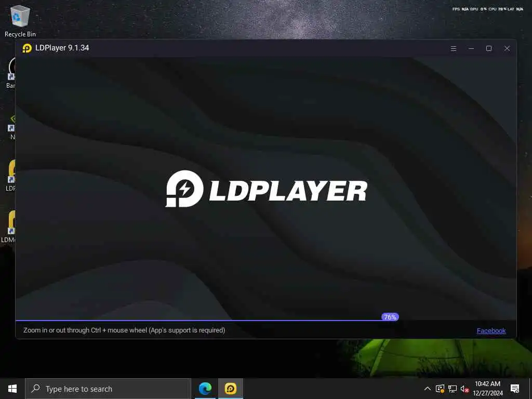
Task: Open the Windows Start menu
Action: pos(12,389)
